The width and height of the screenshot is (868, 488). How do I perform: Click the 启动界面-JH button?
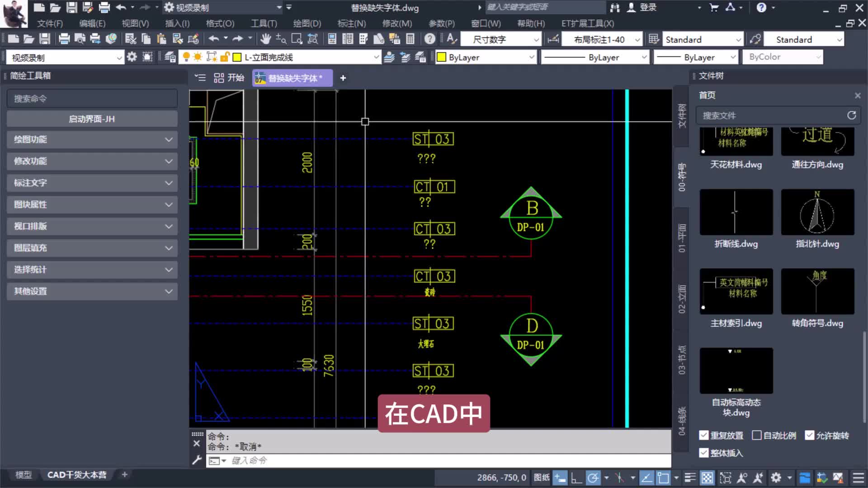pos(92,119)
